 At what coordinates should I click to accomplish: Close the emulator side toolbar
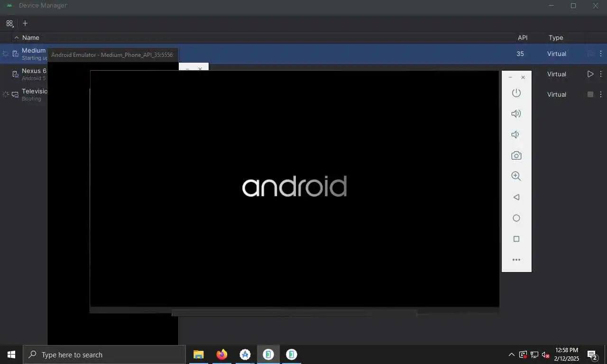tap(523, 77)
